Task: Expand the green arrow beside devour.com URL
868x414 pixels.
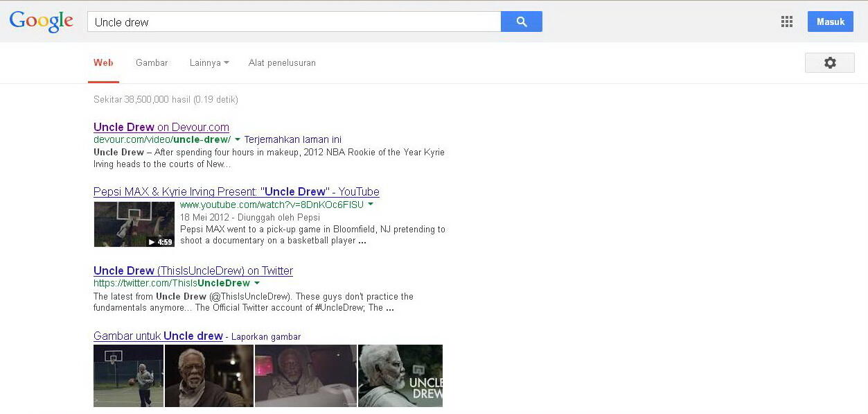Action: click(x=238, y=139)
